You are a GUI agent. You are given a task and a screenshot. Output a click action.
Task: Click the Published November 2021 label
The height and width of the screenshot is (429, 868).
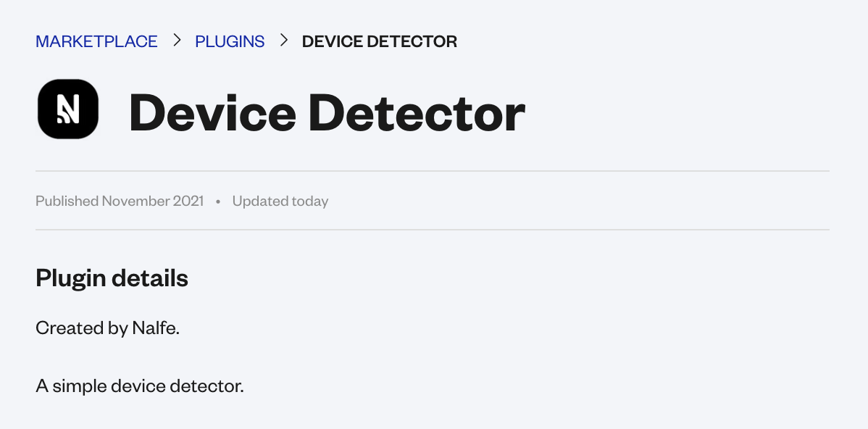coord(120,201)
